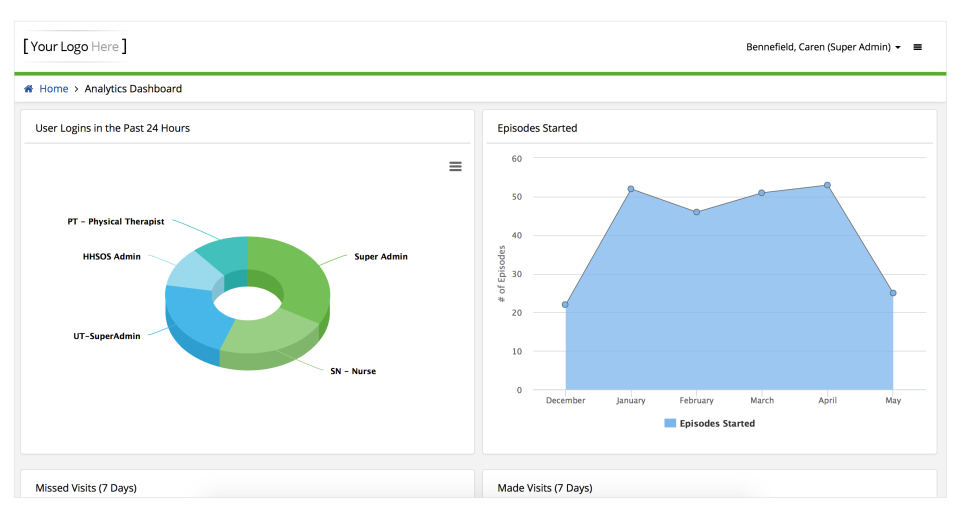Screen dimensions: 960x519
Task: Select the PT - Physical Therapist slice
Action: point(223,250)
